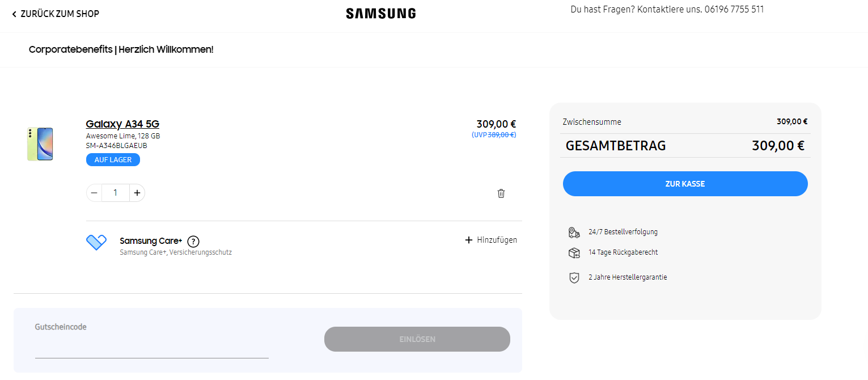Click the quantity number field
868x380 pixels.
point(116,193)
